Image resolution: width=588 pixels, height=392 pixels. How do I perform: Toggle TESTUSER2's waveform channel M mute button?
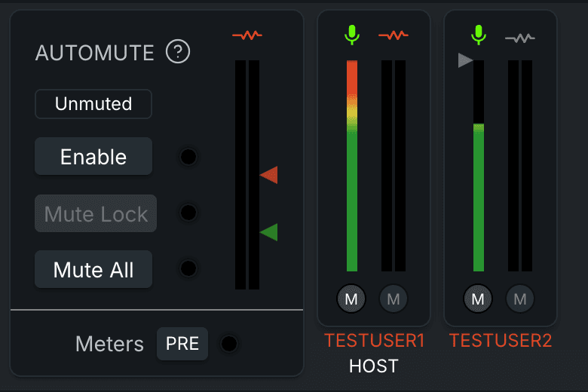tap(520, 299)
